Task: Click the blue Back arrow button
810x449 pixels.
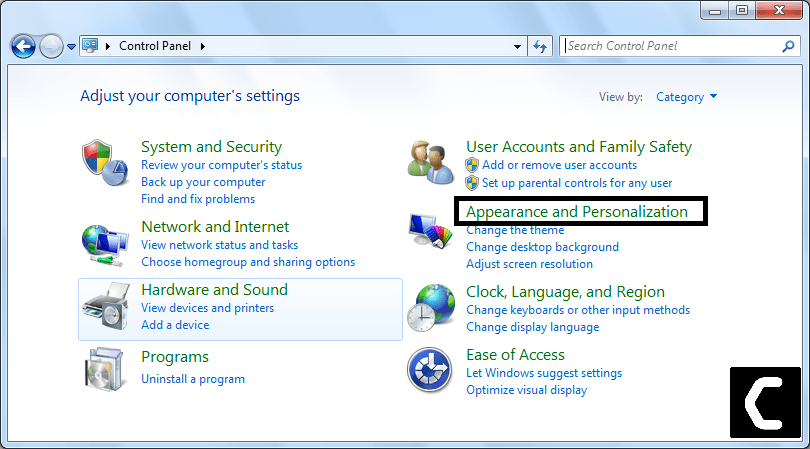Action: (x=23, y=47)
